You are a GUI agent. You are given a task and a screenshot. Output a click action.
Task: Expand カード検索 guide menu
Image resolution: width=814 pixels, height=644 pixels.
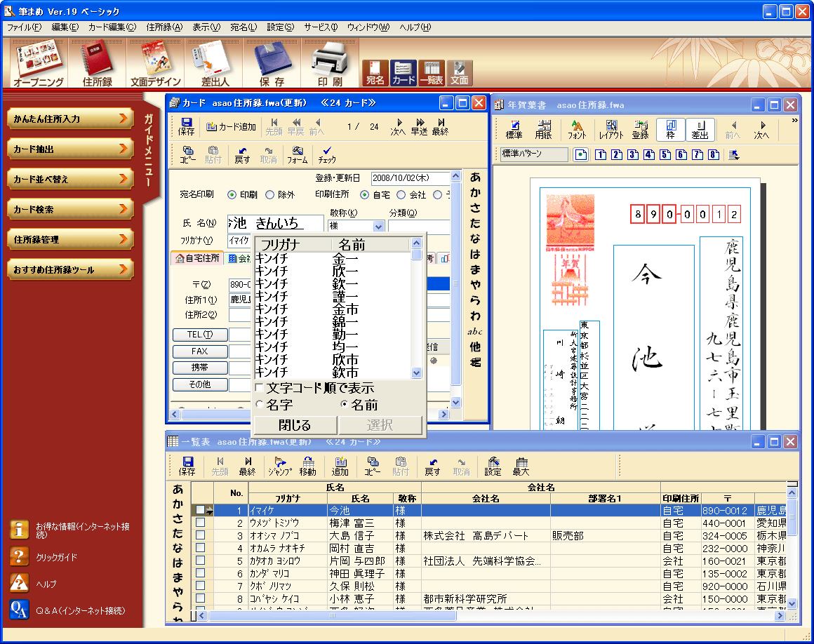(70, 209)
